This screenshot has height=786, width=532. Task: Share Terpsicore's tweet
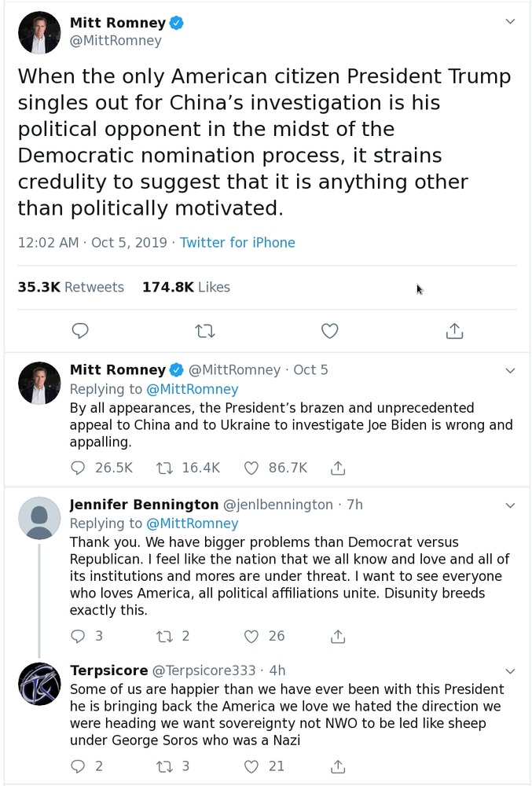pyautogui.click(x=338, y=766)
